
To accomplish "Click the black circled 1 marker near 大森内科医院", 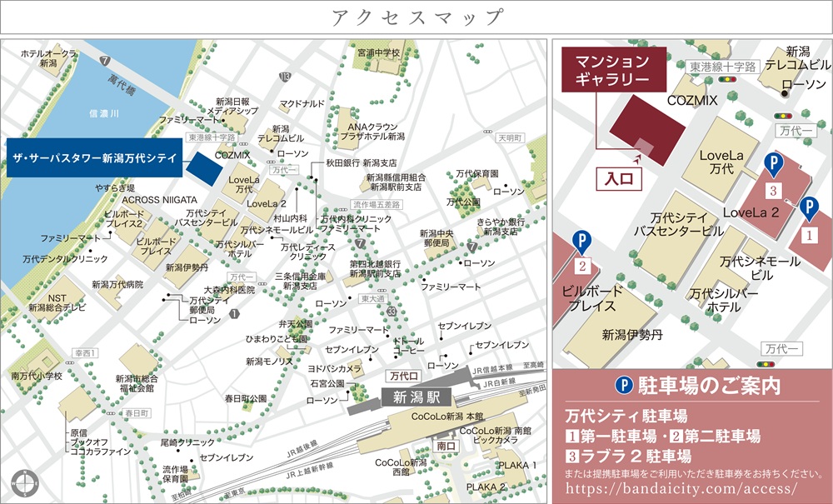I will click(236, 314).
